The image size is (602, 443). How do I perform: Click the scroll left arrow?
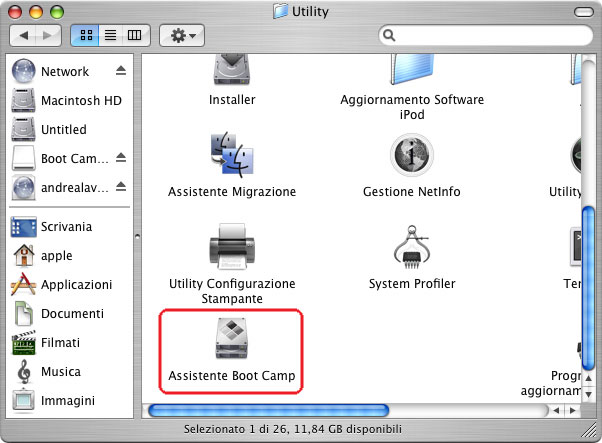[556, 410]
